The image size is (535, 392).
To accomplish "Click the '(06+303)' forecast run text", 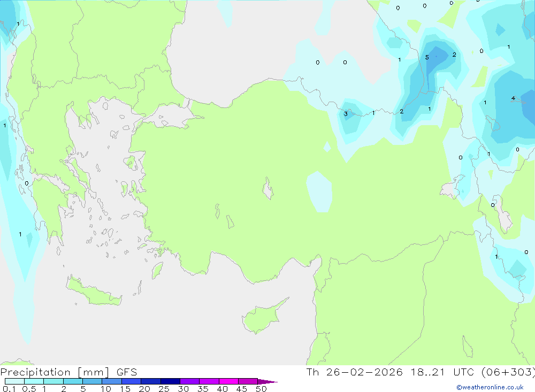I will [x=508, y=372].
